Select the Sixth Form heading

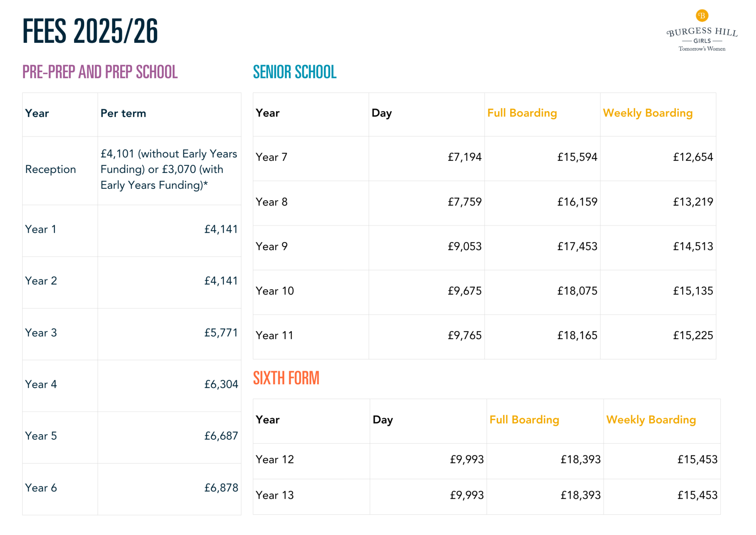286,378
